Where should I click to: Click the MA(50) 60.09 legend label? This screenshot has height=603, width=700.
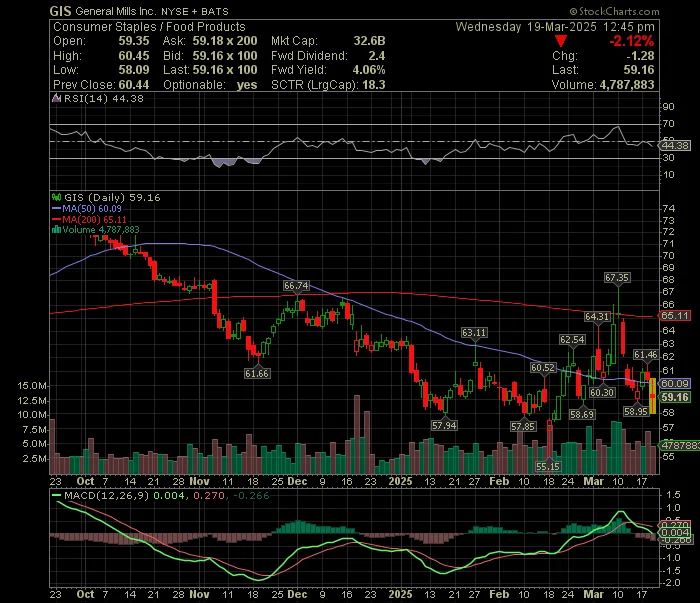92,208
